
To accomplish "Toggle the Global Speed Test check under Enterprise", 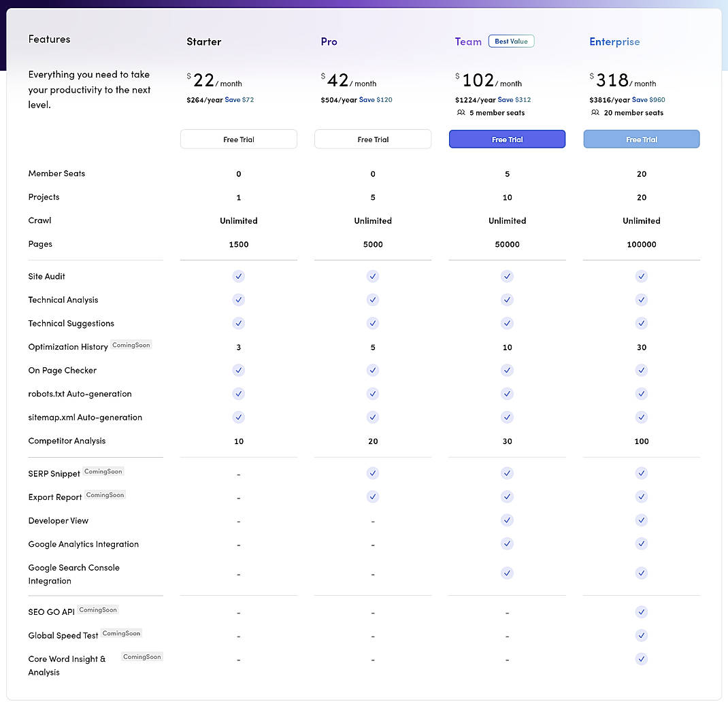I will tap(641, 635).
